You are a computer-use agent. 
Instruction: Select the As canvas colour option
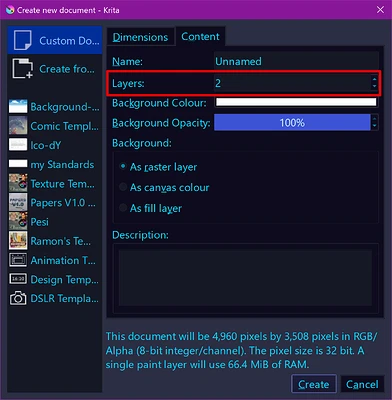coord(164,187)
